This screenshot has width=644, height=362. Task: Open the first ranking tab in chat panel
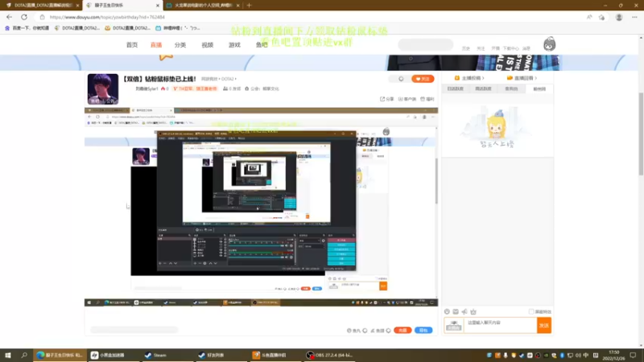pyautogui.click(x=455, y=88)
